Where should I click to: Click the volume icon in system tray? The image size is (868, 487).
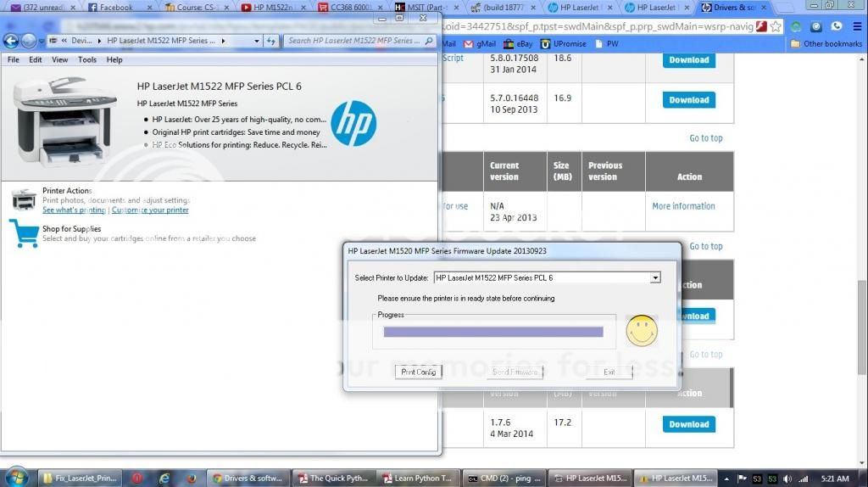coord(787,479)
